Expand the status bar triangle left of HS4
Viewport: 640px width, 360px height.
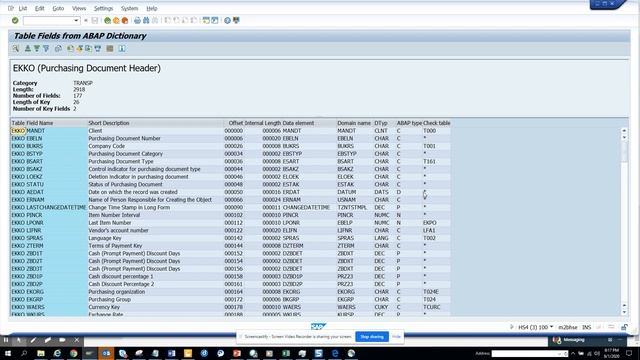[511, 327]
